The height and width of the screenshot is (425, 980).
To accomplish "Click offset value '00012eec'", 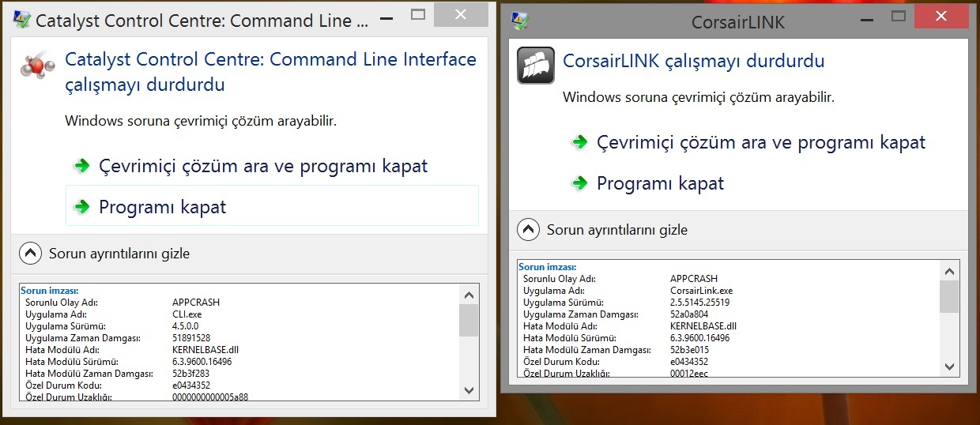I will (x=688, y=373).
